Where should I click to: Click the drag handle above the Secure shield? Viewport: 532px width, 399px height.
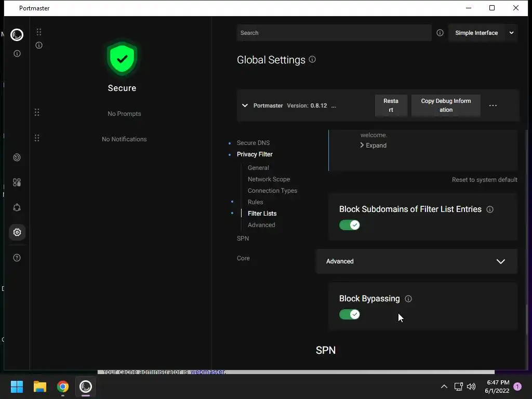tap(39, 32)
